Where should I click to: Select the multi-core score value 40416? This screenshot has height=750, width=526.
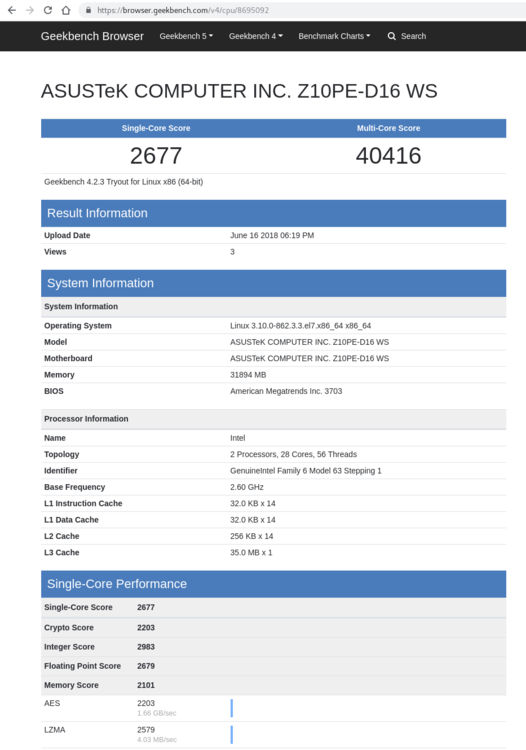click(388, 155)
